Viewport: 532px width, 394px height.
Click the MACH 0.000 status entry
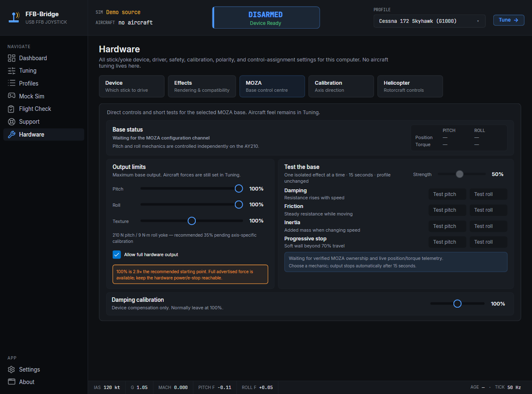(x=173, y=387)
